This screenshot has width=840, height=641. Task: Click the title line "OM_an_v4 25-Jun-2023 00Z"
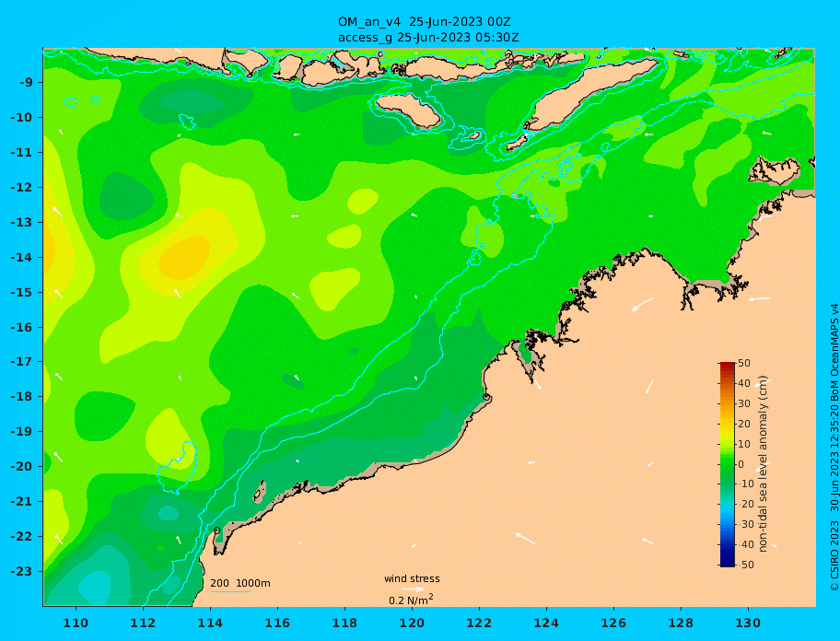pyautogui.click(x=424, y=22)
